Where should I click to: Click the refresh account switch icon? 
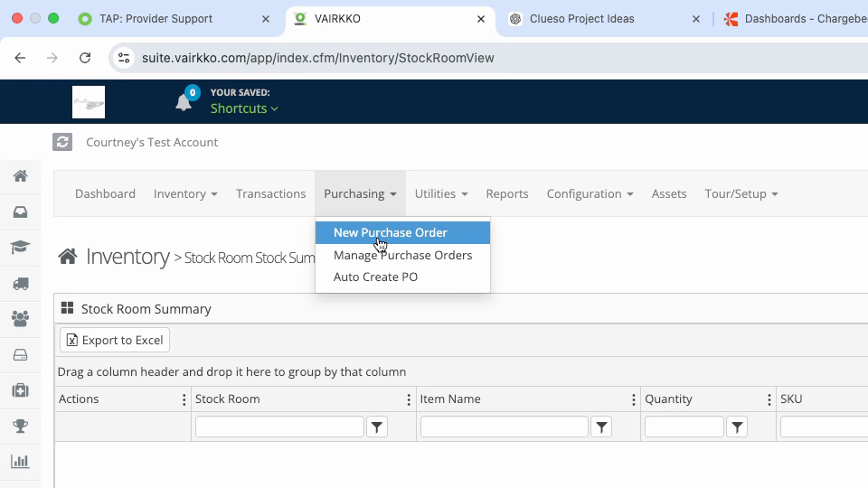tap(62, 142)
